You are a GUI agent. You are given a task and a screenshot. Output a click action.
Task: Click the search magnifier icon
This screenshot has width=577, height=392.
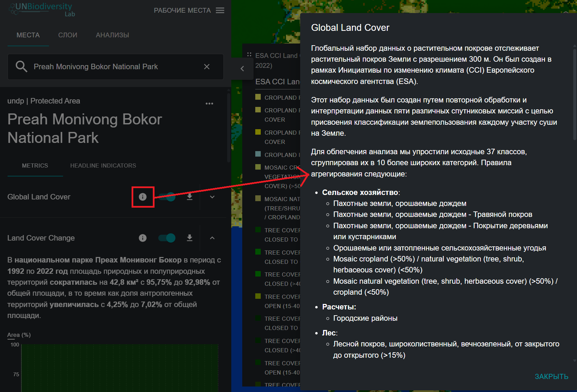tap(21, 66)
